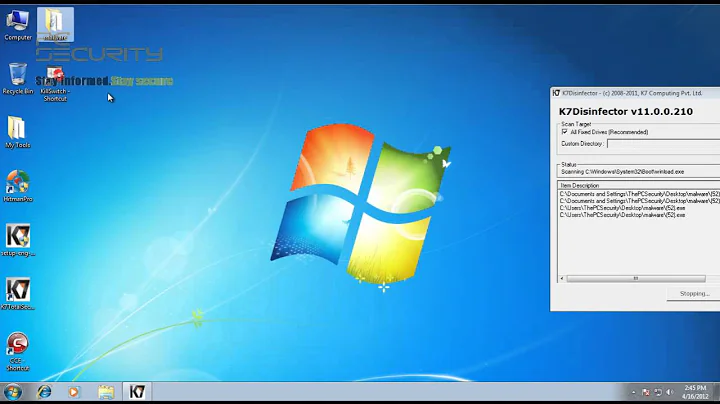Click the network tray icon
720x404 pixels.
[658, 392]
